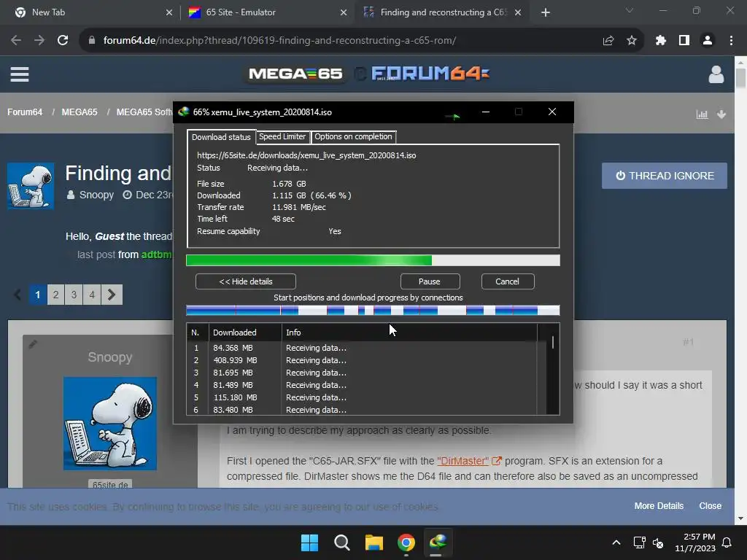
Task: Click the Chrome taskbar icon
Action: pos(406,542)
